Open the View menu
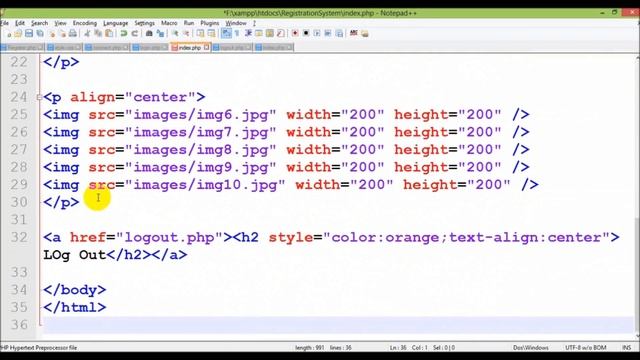Image resolution: width=640 pixels, height=360 pixels. click(60, 23)
